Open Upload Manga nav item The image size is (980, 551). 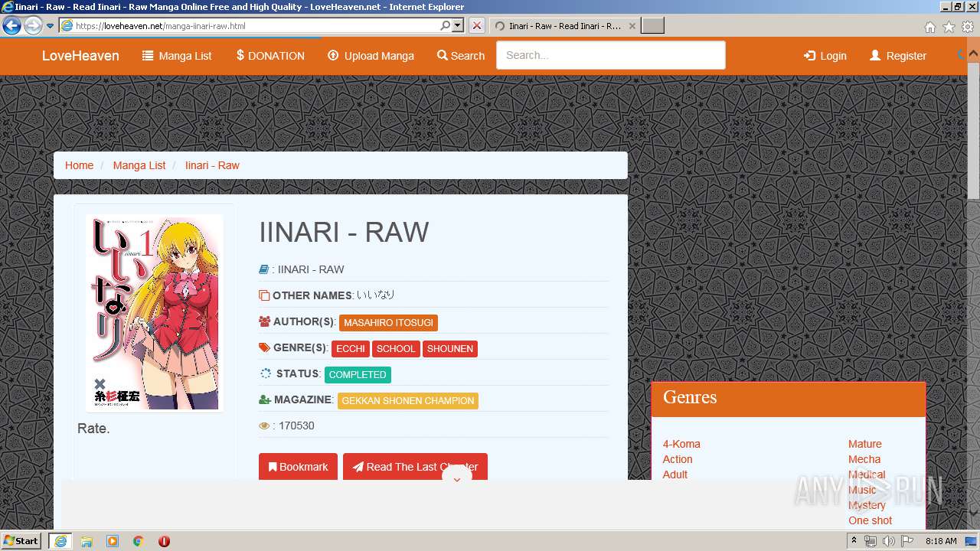[x=371, y=56]
